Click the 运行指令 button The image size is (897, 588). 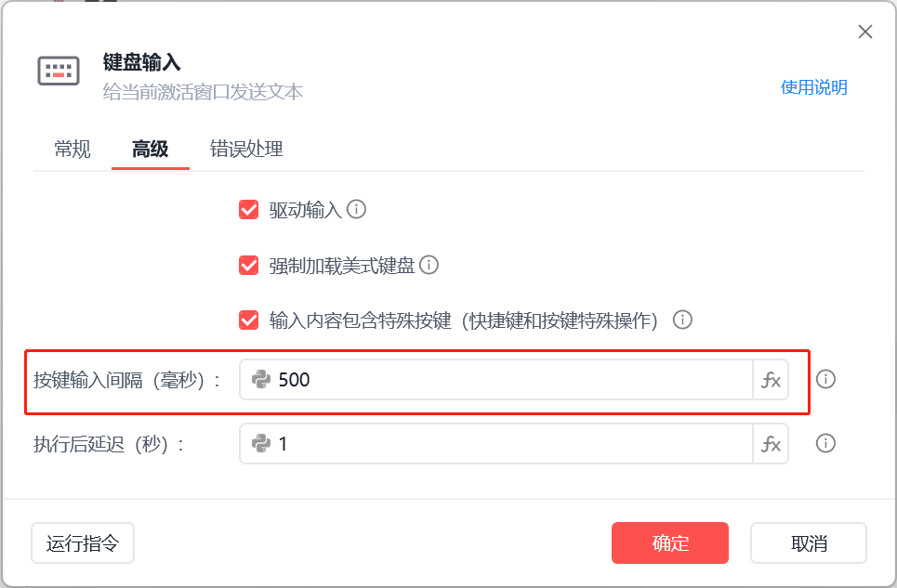83,543
